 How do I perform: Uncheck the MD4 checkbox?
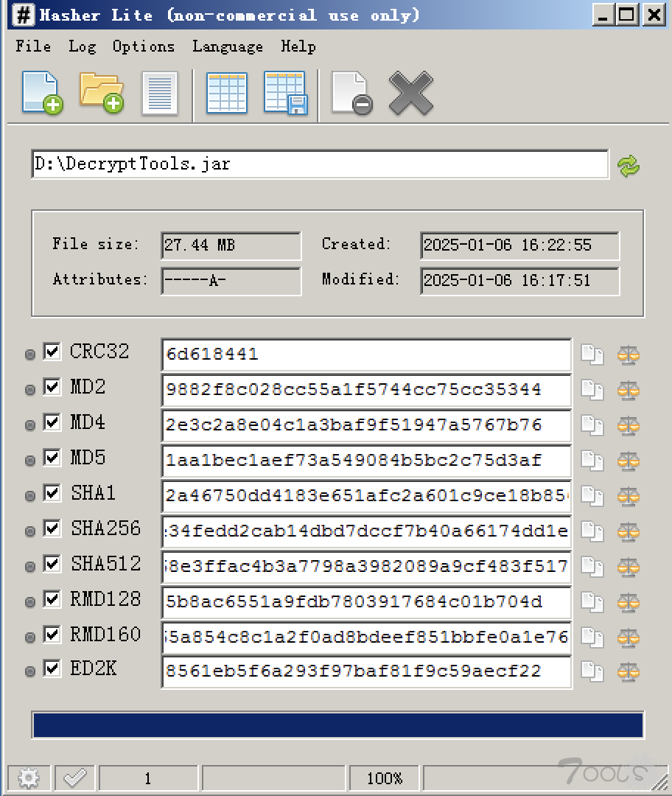52,422
